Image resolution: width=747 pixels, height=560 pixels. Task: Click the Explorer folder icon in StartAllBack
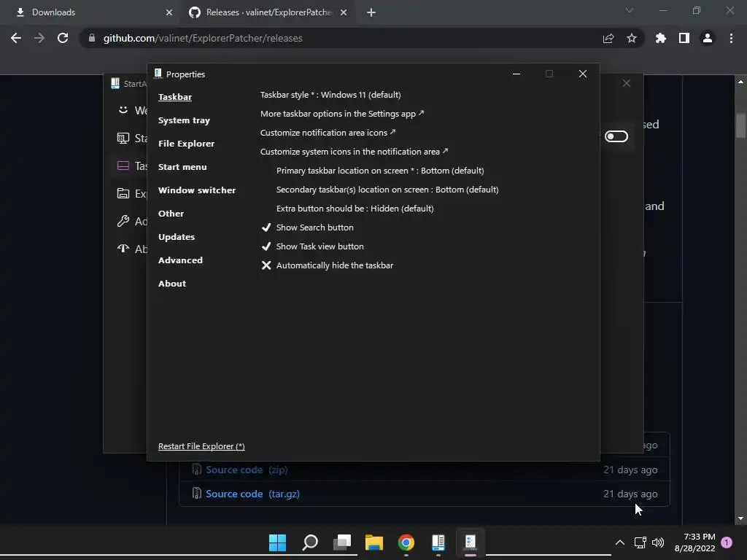point(123,193)
